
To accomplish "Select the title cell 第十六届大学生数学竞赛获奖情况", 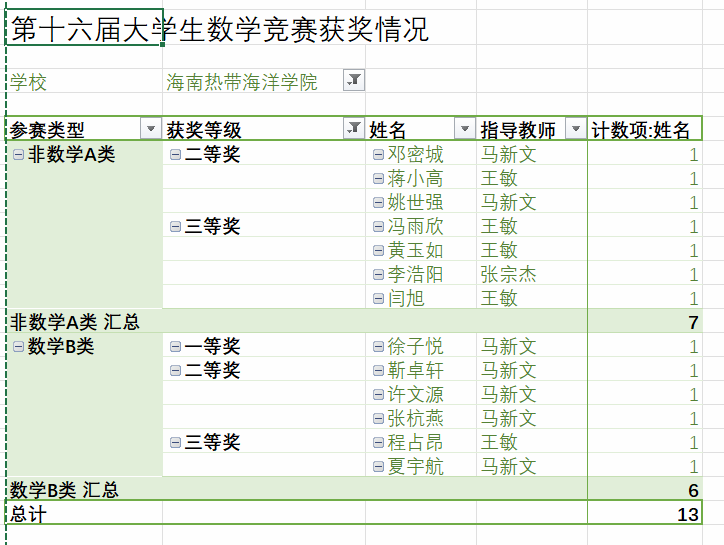I will (x=85, y=30).
